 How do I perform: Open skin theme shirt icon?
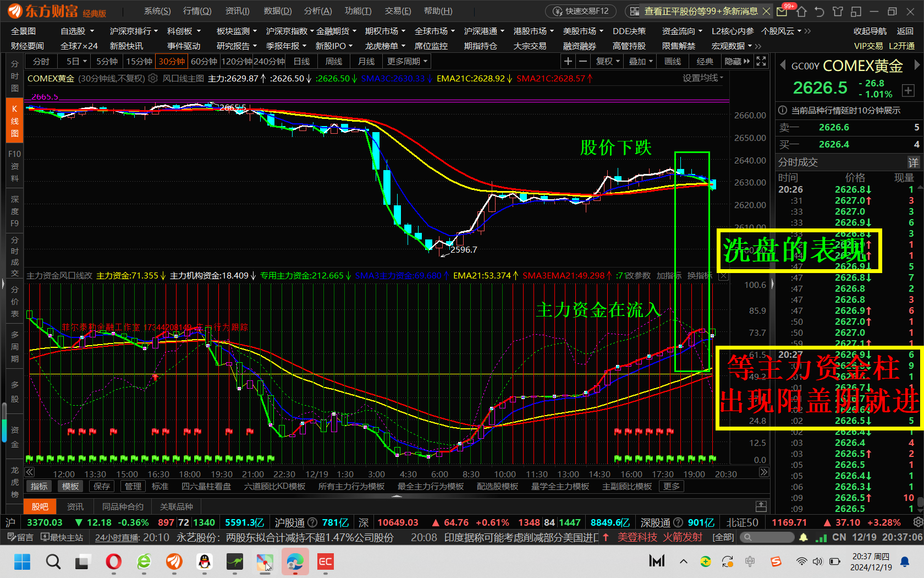[x=838, y=11]
